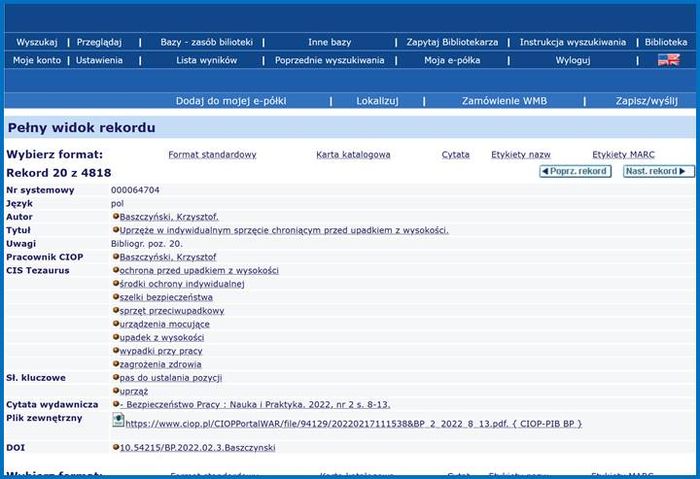Screen dimensions: 700x479
Task: Follow the ochrona przed upadkiem z wysokości link
Action: [199, 270]
